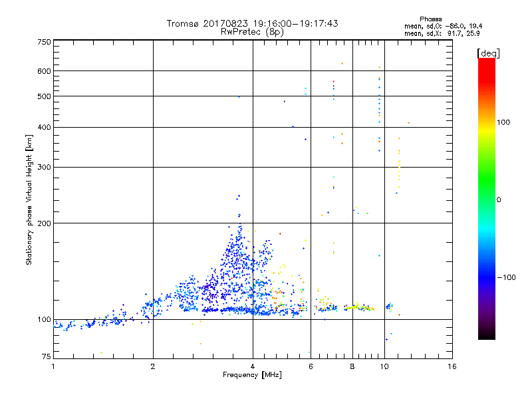Viewport: 532px width, 399px height.
Task: Click the y-axis tick label '400'
Action: (x=44, y=127)
